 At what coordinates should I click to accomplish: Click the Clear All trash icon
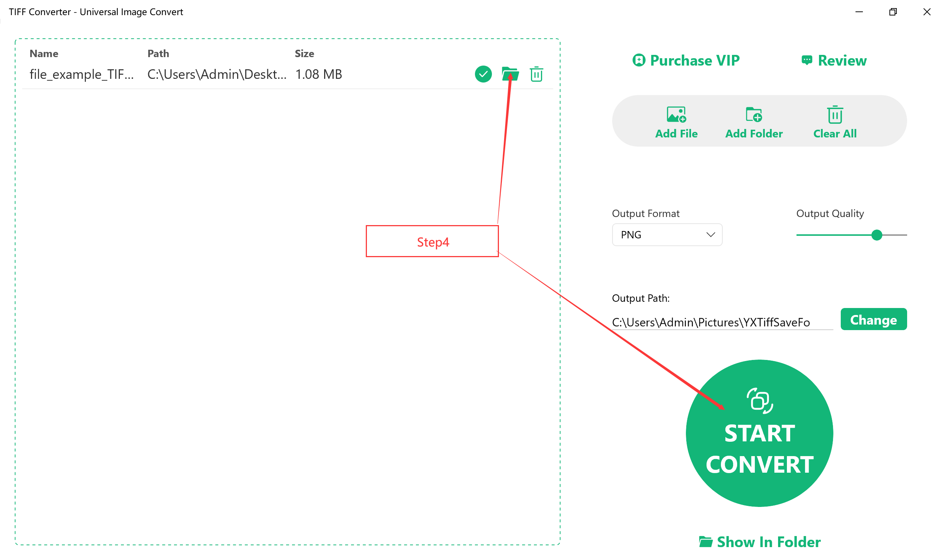coord(834,114)
